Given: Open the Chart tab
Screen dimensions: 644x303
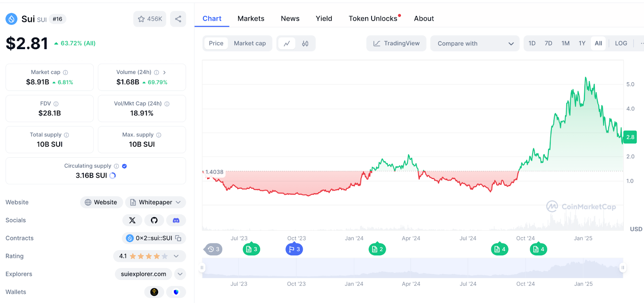Looking at the screenshot, I should point(212,19).
